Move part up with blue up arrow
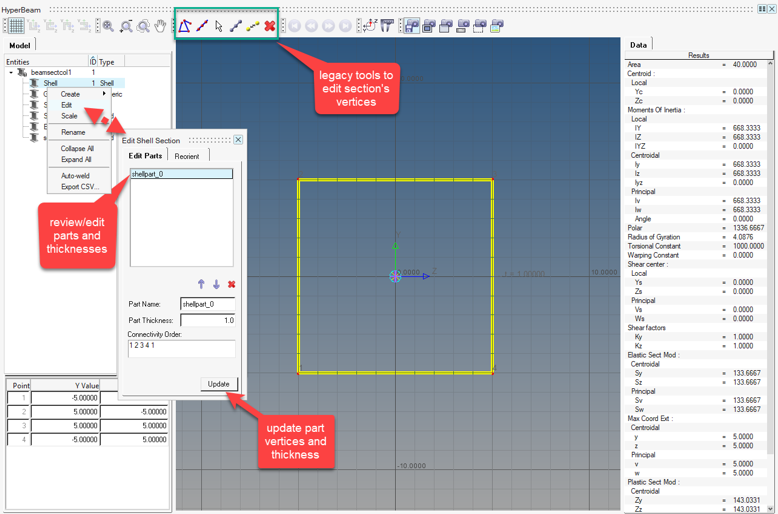This screenshot has height=514, width=778. click(201, 284)
